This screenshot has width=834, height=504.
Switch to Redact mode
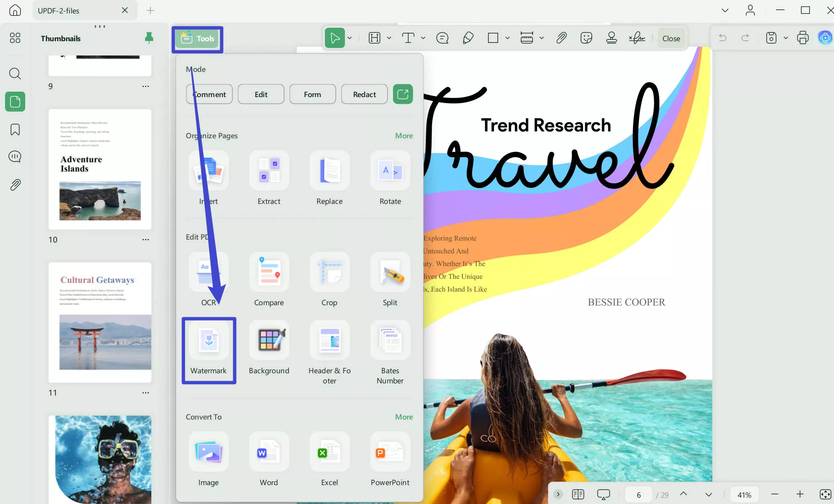364,94
